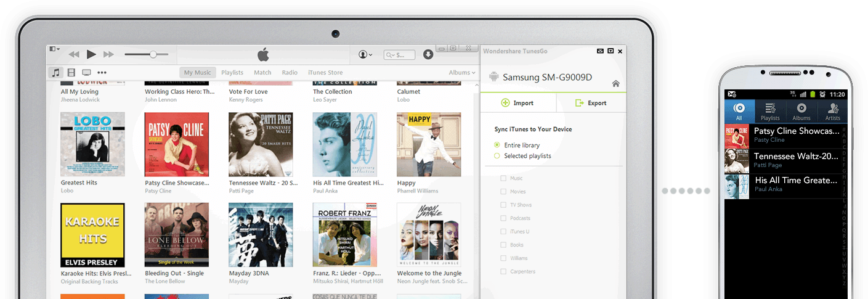Image resolution: width=868 pixels, height=299 pixels.
Task: Click 'Working Class Hero' album title
Action: [x=180, y=92]
